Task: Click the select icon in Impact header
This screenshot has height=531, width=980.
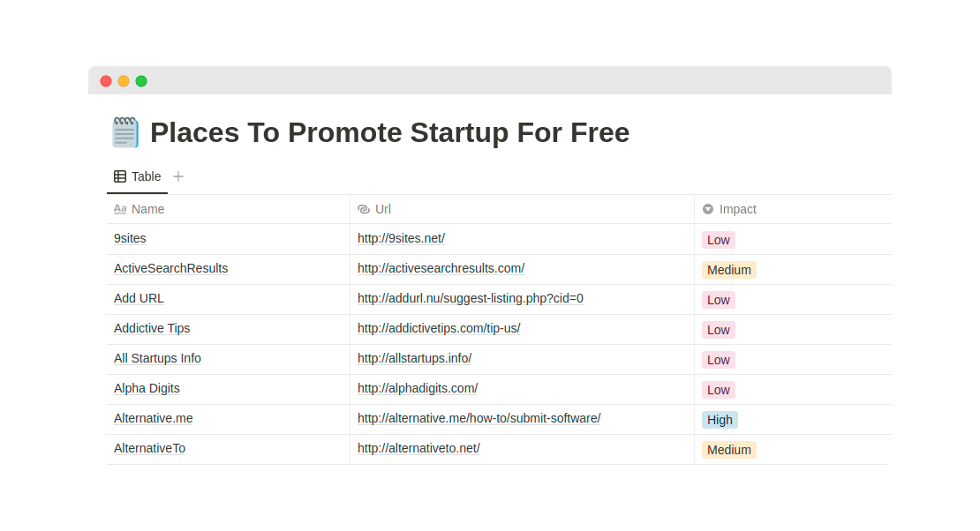Action: click(x=708, y=209)
